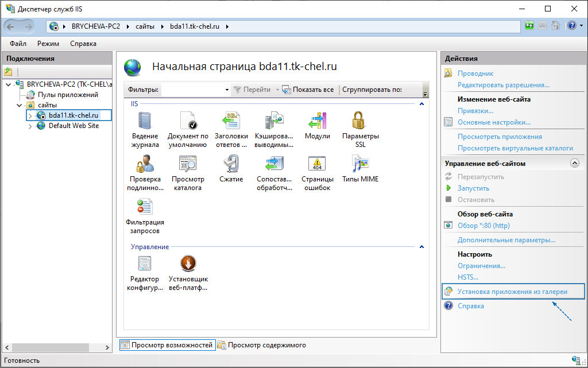The height and width of the screenshot is (368, 588).
Task: Click Установка приложения из галереи link
Action: point(512,292)
